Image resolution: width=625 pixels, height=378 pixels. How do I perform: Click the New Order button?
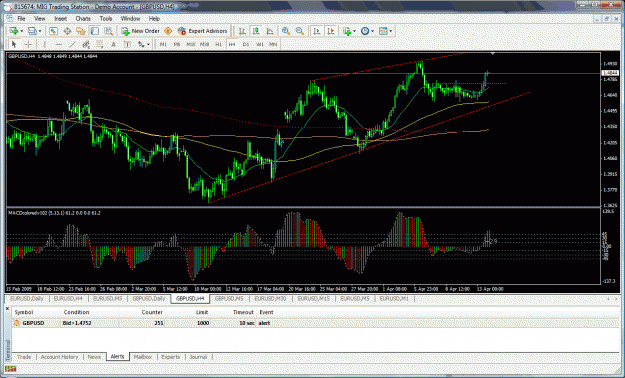point(140,31)
